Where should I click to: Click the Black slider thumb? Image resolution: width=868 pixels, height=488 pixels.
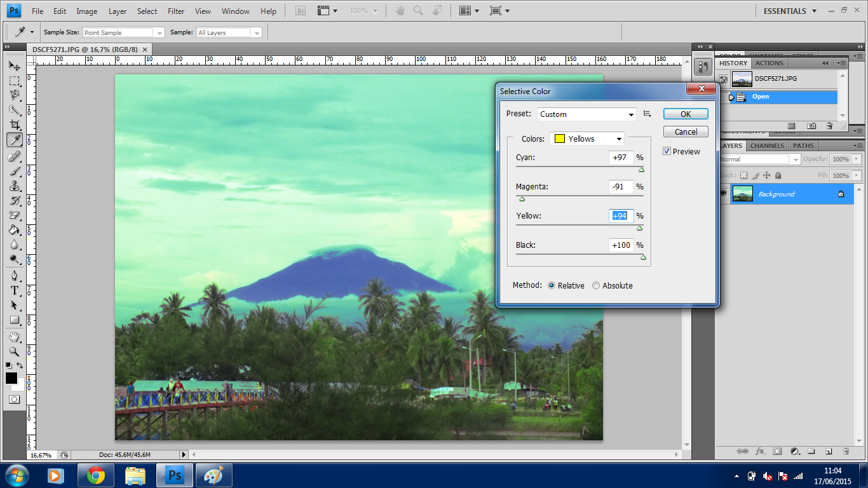pyautogui.click(x=643, y=257)
